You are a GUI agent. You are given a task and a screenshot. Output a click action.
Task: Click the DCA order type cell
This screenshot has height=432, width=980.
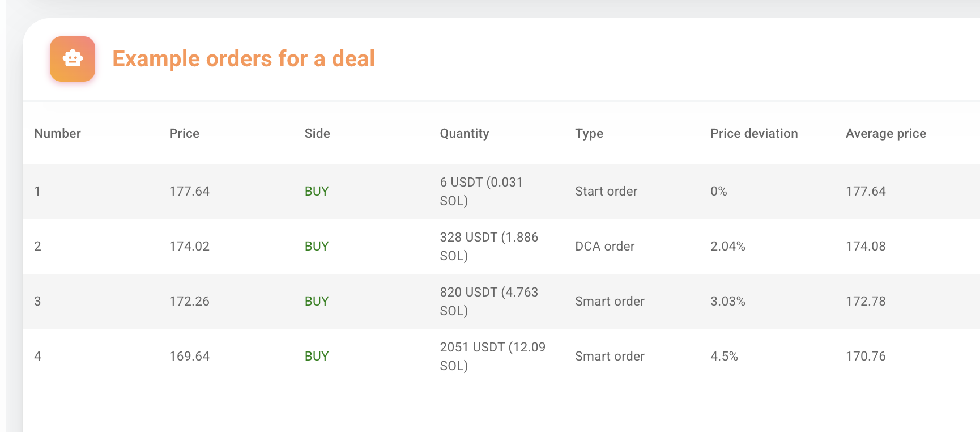click(604, 247)
